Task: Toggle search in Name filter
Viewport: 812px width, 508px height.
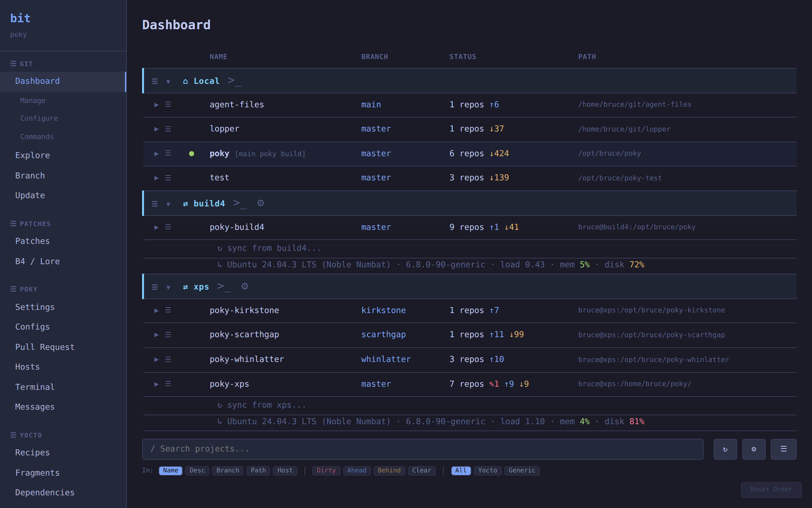Action: click(170, 470)
